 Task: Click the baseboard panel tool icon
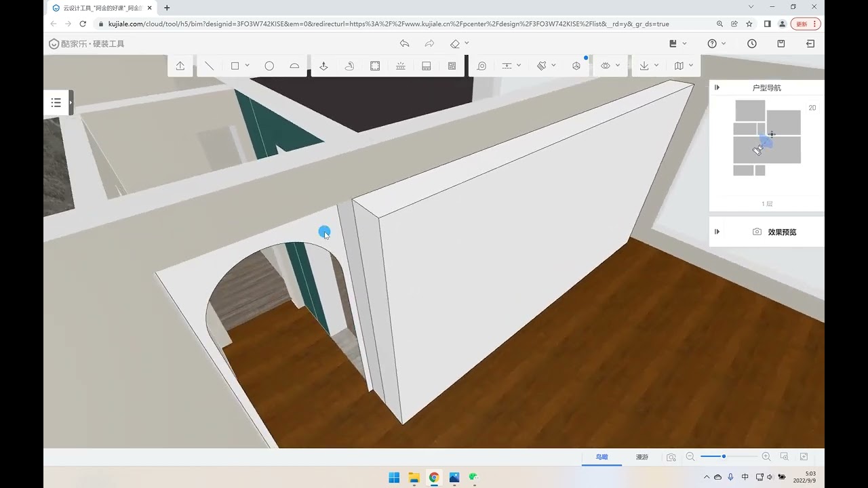coord(427,66)
